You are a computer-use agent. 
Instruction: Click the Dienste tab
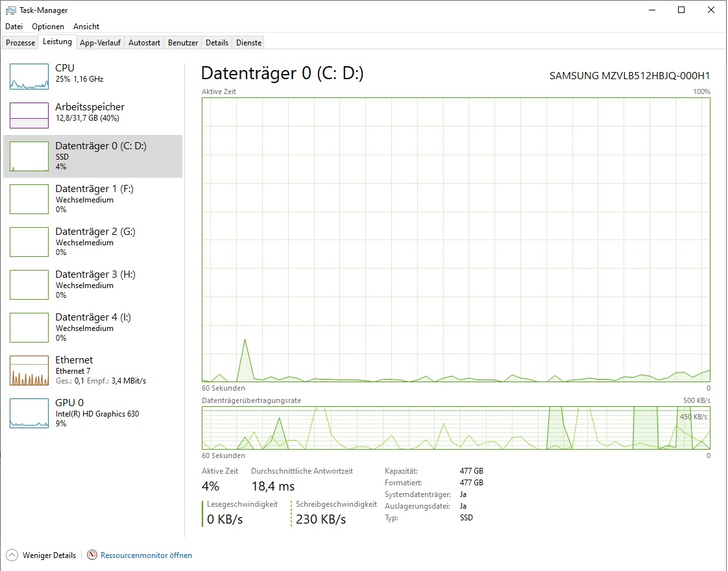tap(248, 42)
